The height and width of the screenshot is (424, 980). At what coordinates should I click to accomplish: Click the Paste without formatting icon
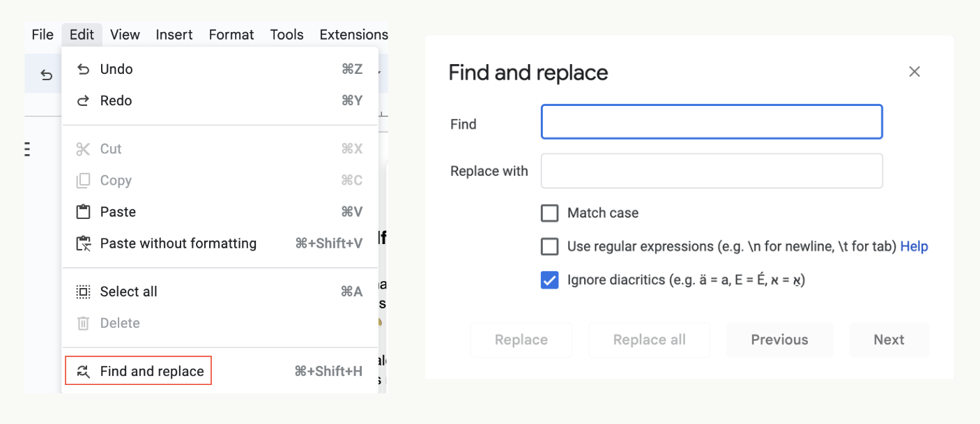83,243
